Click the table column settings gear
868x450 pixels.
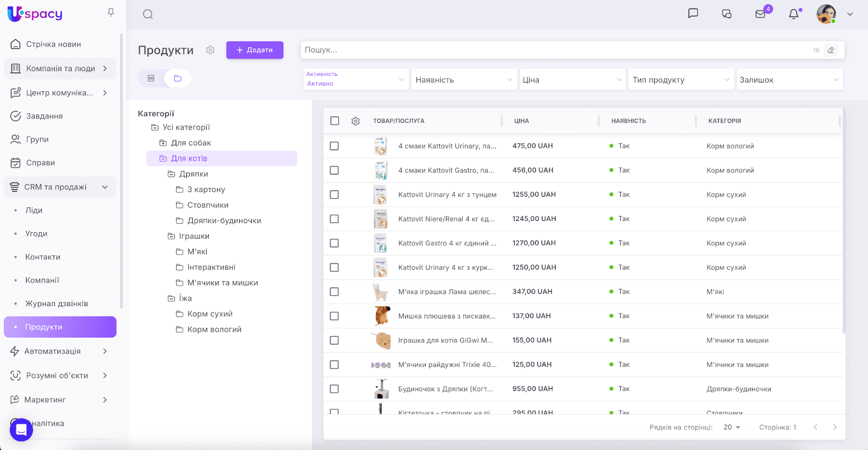click(355, 121)
